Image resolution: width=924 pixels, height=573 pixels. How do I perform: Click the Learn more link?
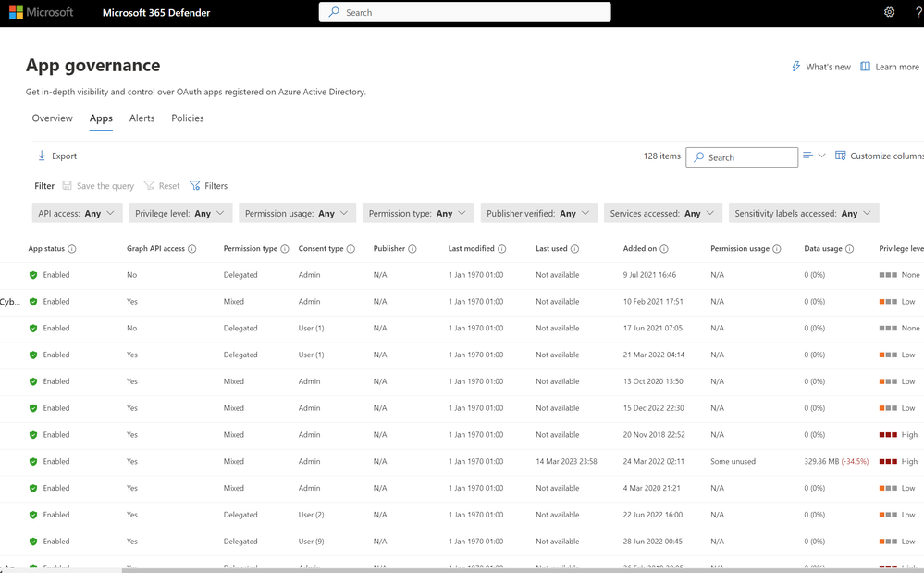(890, 67)
